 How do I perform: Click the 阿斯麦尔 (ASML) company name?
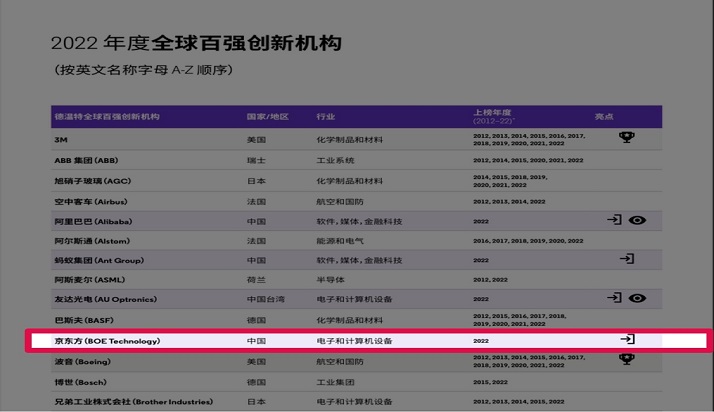[x=91, y=281]
